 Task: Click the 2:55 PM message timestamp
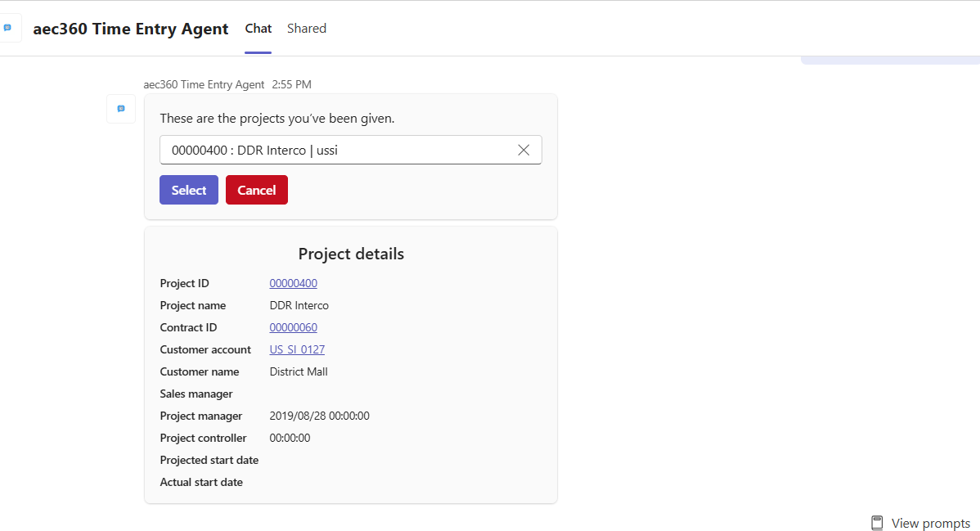(291, 84)
